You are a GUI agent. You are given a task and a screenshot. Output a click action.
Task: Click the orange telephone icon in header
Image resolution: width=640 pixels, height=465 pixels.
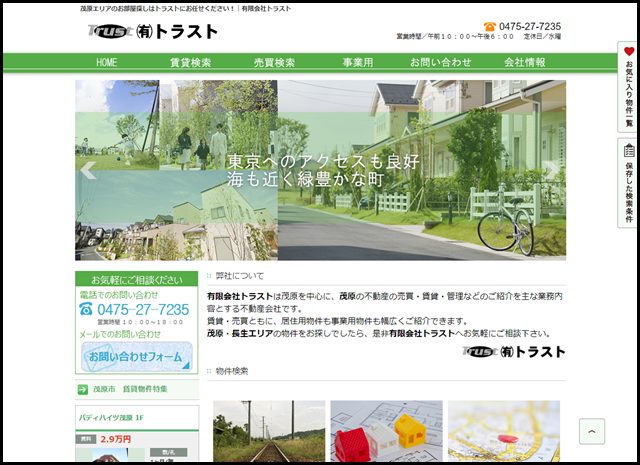[x=489, y=27]
